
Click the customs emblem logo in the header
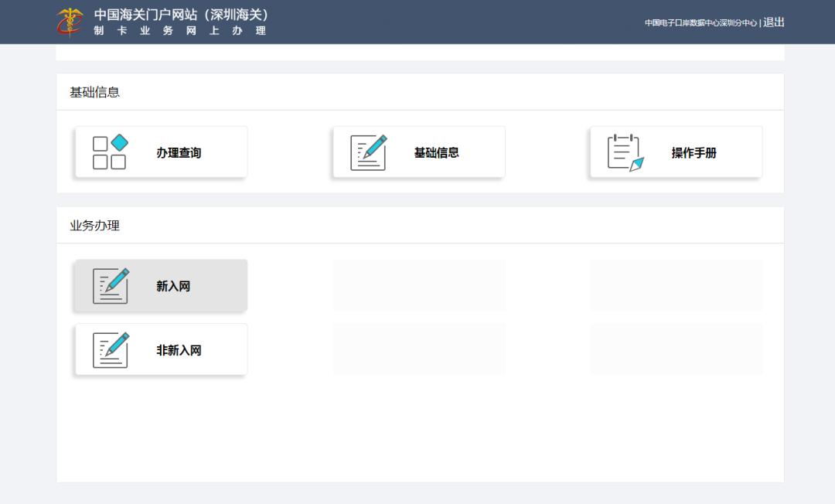[x=69, y=22]
